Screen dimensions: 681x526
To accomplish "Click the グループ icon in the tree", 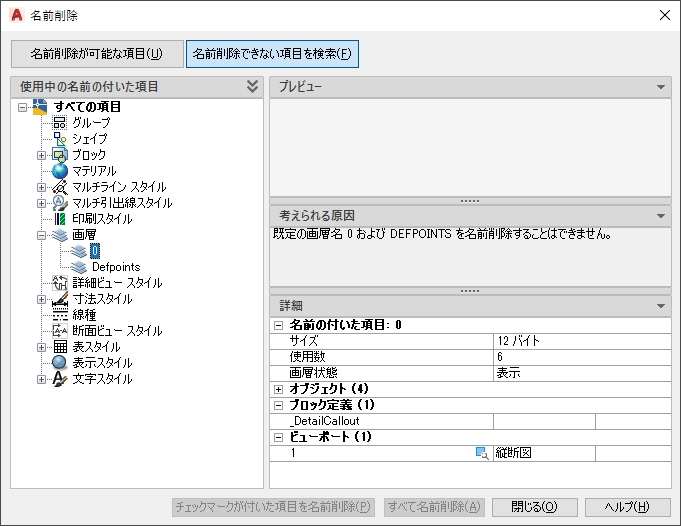I will [x=60, y=122].
